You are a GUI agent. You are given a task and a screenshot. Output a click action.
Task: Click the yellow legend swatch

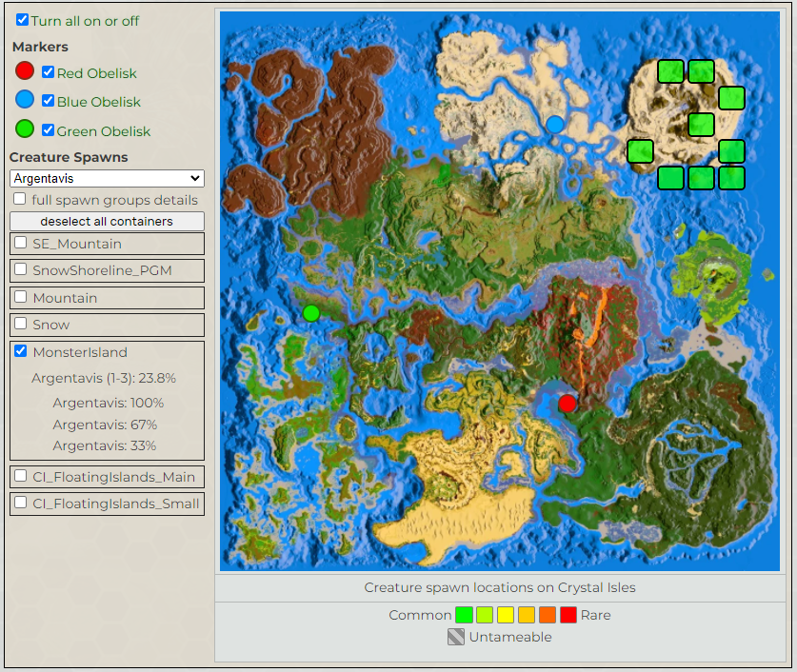(x=506, y=615)
